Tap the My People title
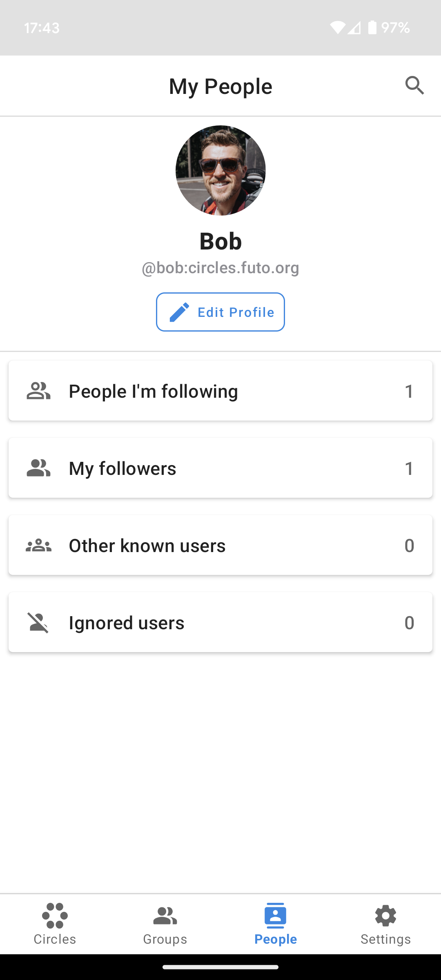 tap(220, 86)
